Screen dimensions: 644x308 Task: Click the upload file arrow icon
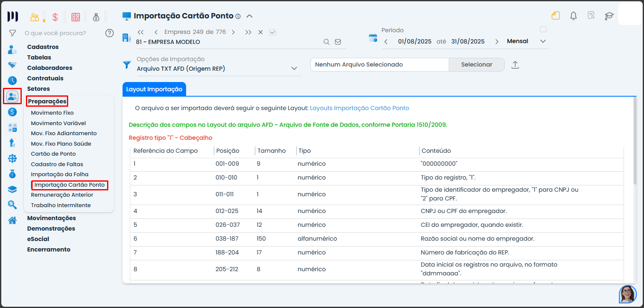(x=515, y=65)
